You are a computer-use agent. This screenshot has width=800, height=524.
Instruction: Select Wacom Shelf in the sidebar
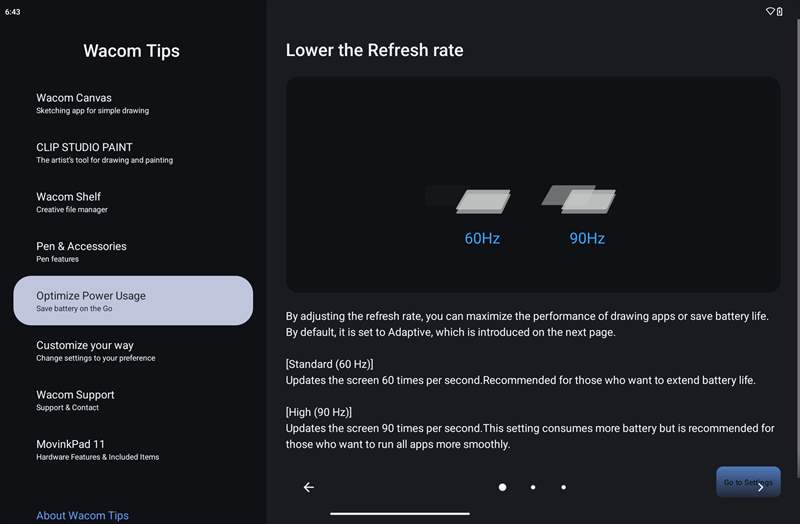(x=133, y=202)
